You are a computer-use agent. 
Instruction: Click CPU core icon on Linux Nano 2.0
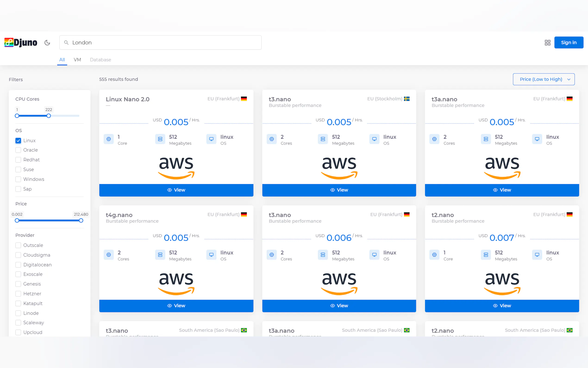109,139
